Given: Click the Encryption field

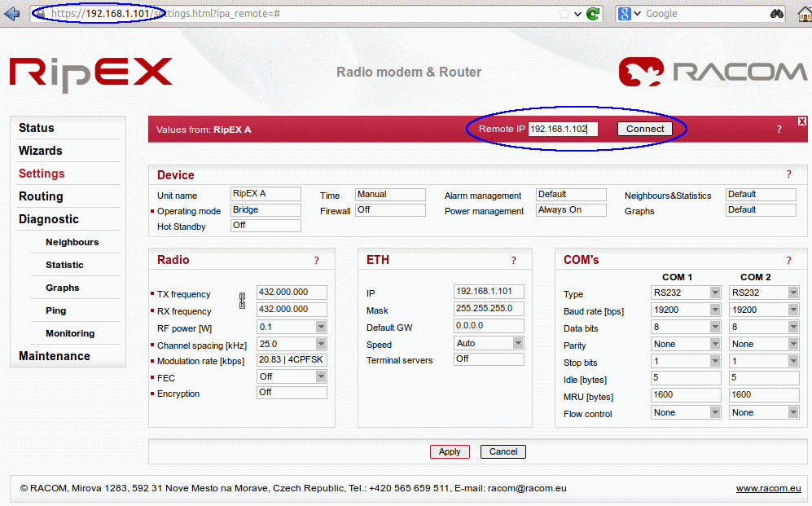Looking at the screenshot, I should (x=292, y=393).
